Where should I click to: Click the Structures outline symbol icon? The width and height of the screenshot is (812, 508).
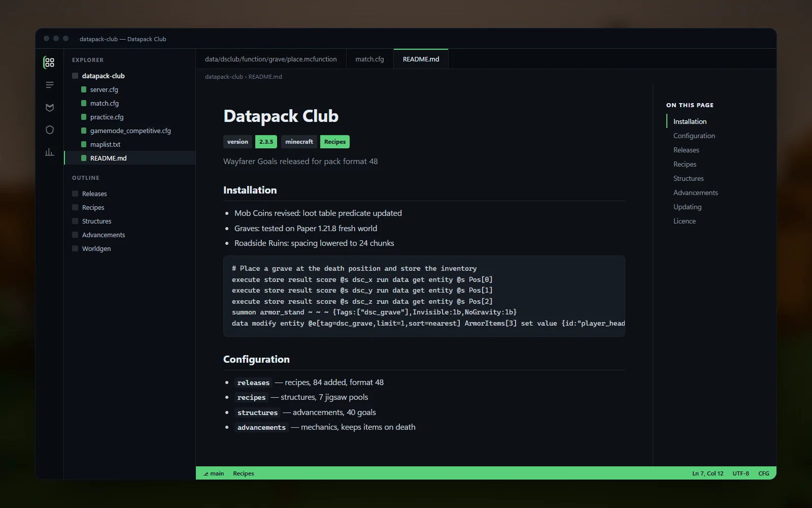[x=75, y=221]
